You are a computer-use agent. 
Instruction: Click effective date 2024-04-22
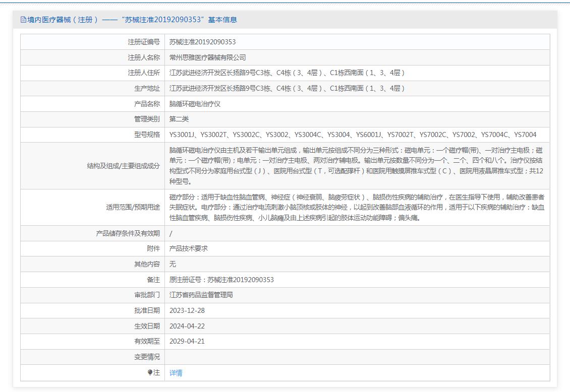point(187,326)
